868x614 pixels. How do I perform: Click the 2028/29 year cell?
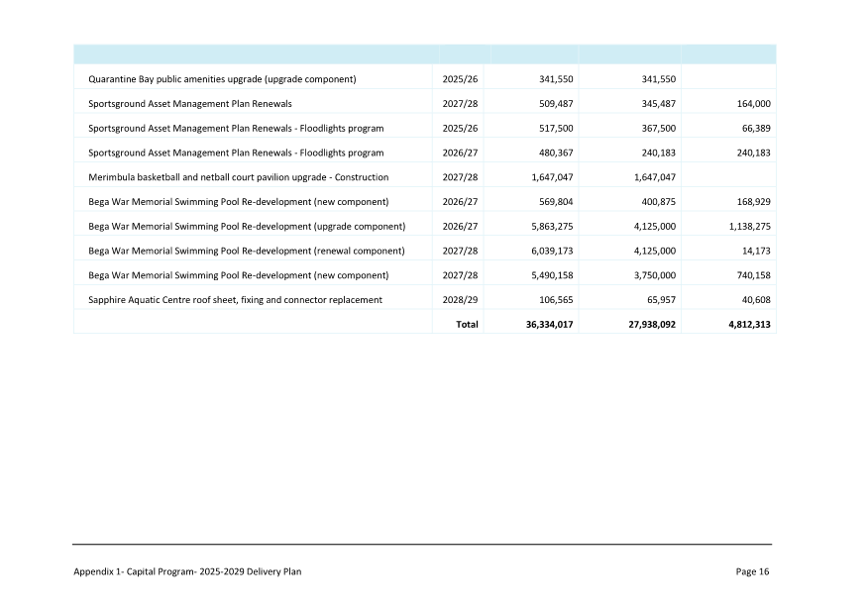click(463, 299)
